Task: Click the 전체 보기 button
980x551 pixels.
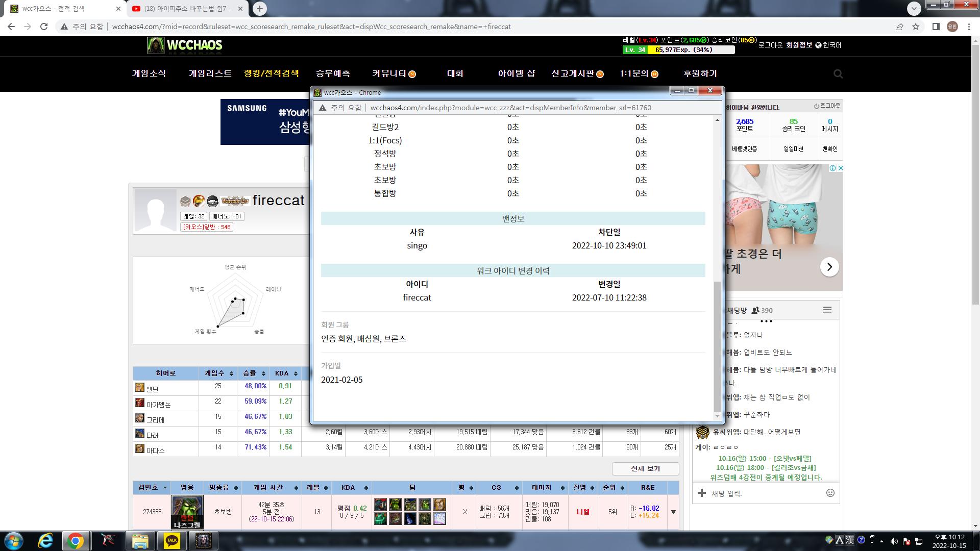Action: 646,468
